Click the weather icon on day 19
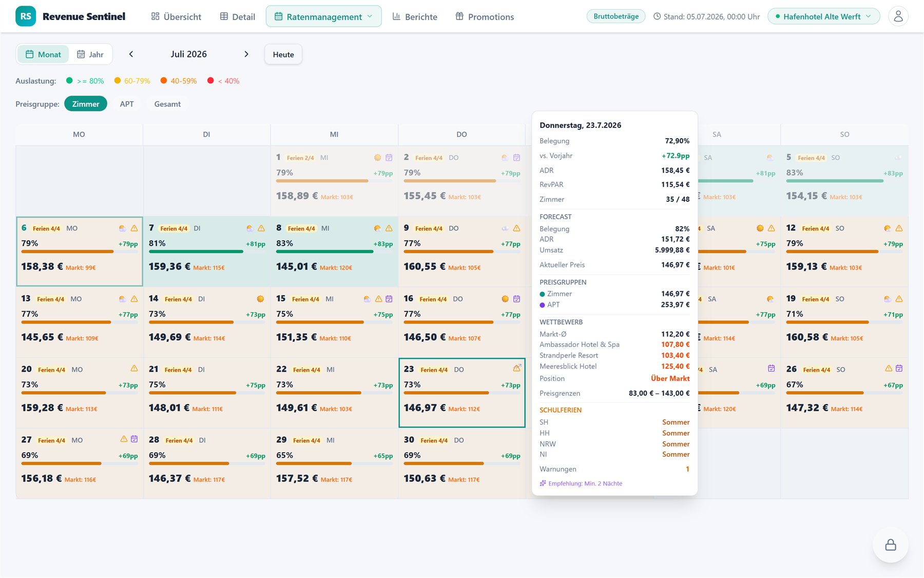 tap(888, 299)
